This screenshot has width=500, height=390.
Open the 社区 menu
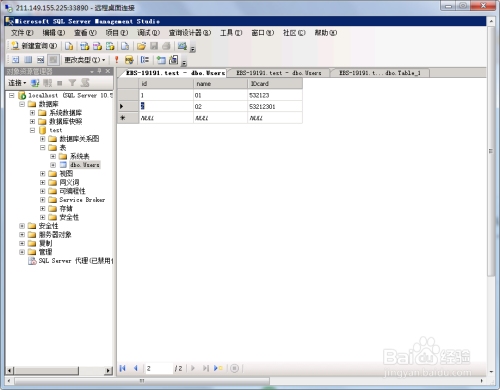[x=294, y=33]
